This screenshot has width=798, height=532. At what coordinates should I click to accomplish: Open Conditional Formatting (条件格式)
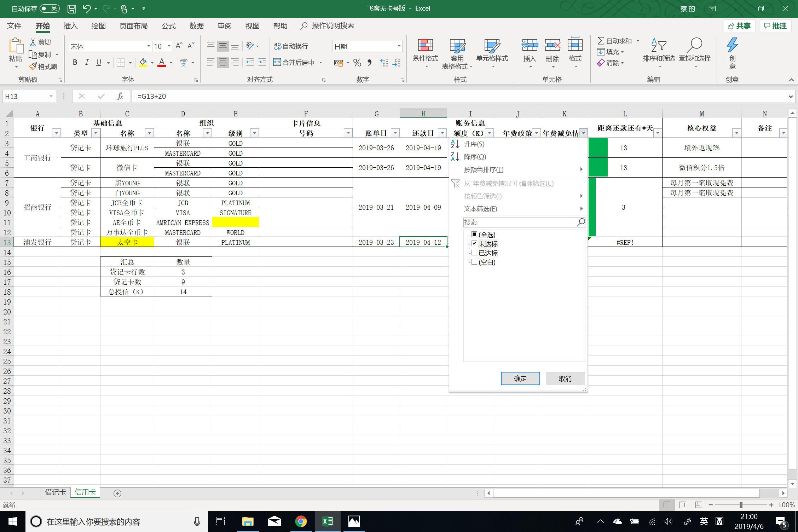pos(425,53)
